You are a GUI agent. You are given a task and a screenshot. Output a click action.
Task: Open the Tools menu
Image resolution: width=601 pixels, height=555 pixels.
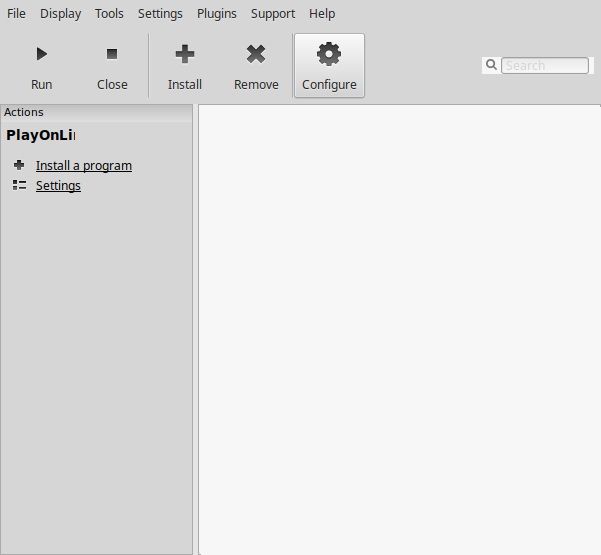[x=109, y=14]
